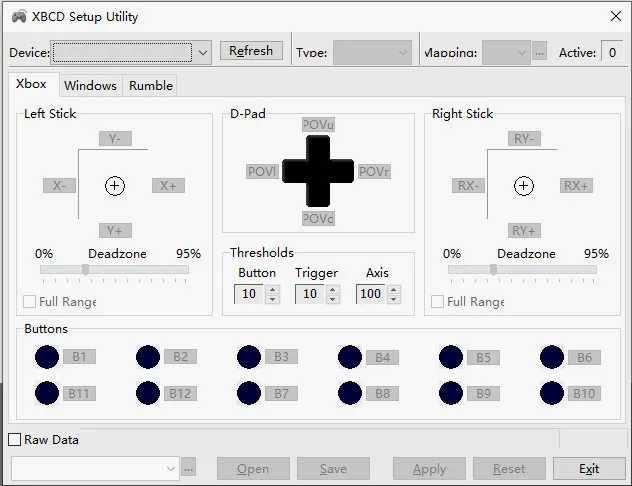The height and width of the screenshot is (486, 632).
Task: Click the Apply button
Action: tap(429, 469)
